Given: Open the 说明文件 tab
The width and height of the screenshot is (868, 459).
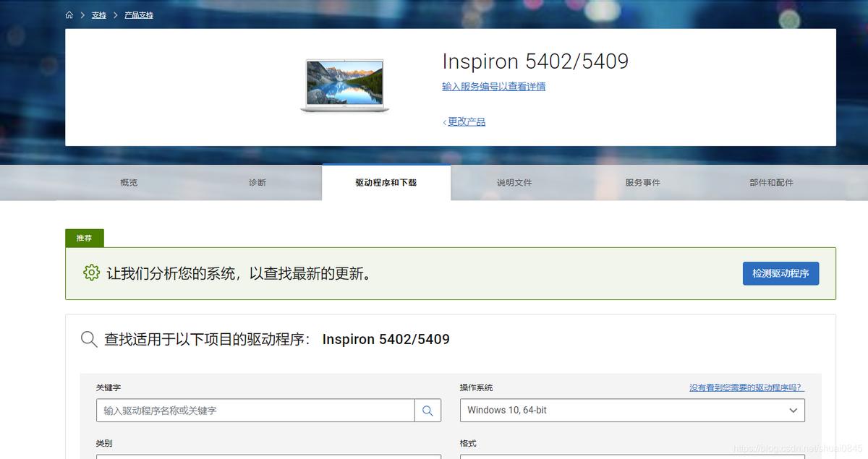Looking at the screenshot, I should (514, 182).
